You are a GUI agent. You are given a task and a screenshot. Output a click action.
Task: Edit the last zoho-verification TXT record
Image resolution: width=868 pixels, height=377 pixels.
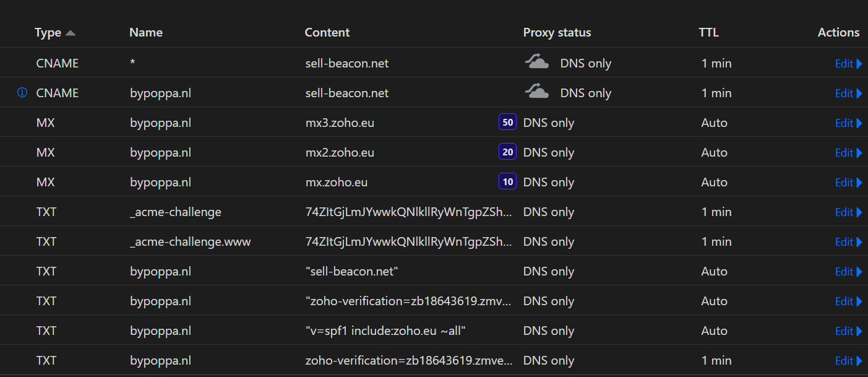tap(848, 360)
